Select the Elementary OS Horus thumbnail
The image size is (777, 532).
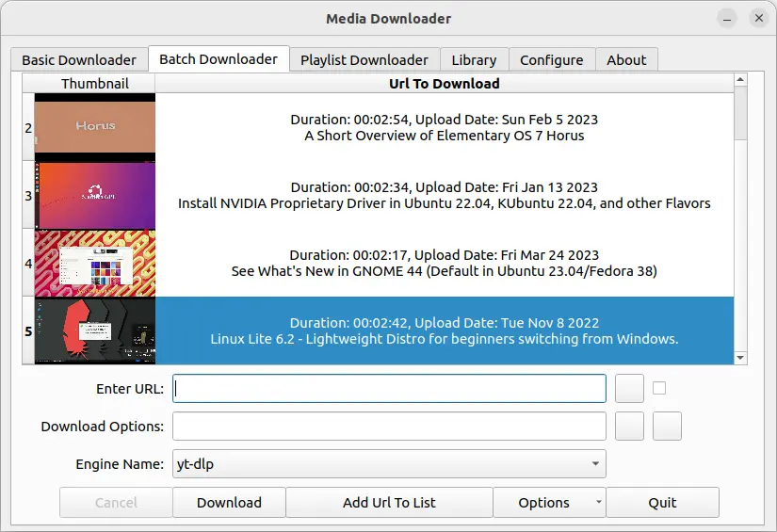(x=95, y=127)
